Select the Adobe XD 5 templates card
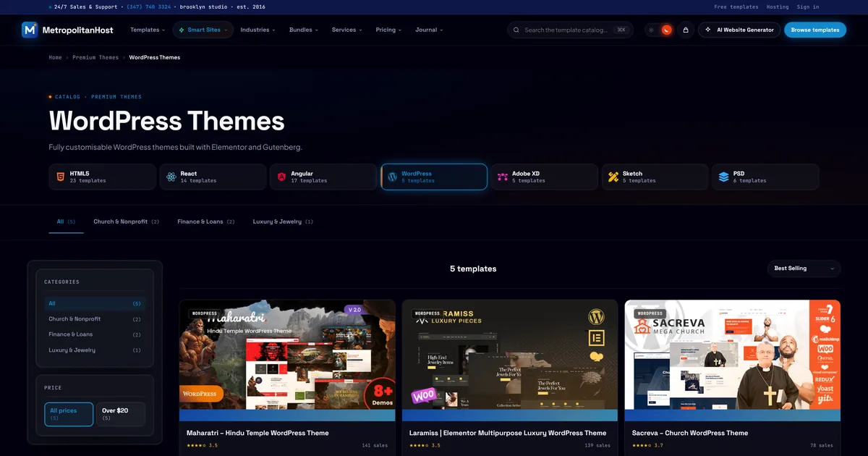 click(x=545, y=177)
